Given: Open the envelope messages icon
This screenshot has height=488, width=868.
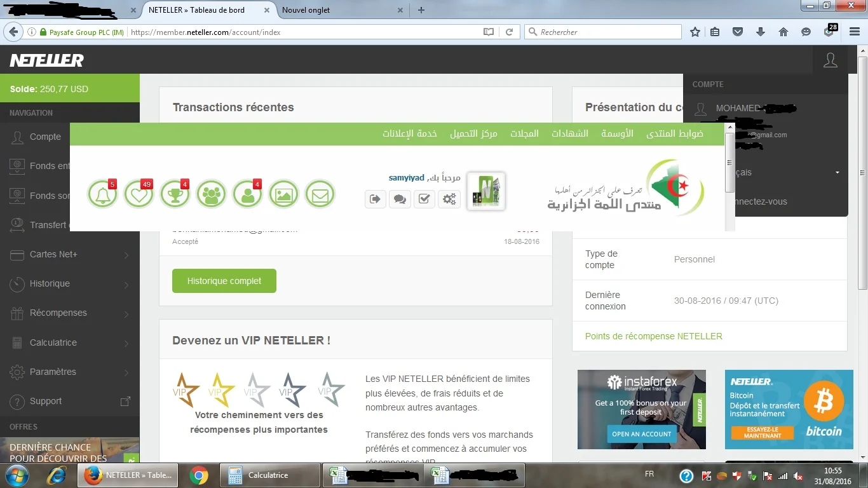Looking at the screenshot, I should pyautogui.click(x=320, y=195).
